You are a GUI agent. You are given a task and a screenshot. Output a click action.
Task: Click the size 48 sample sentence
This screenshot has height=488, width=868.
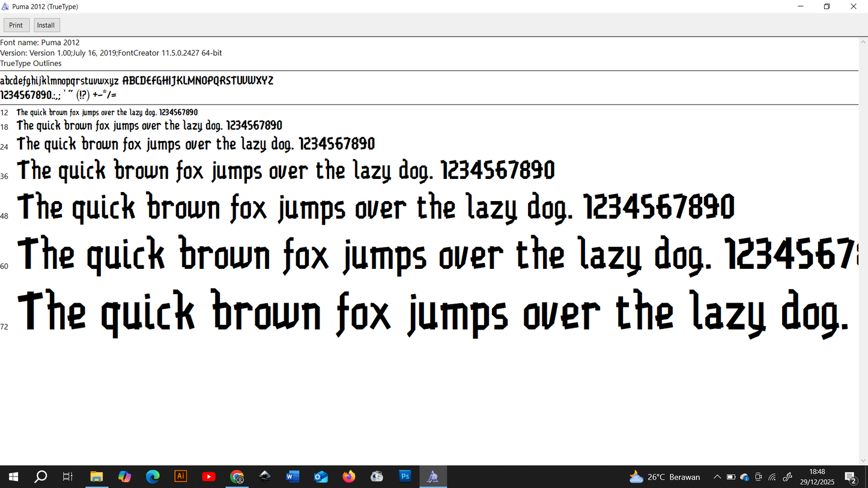click(x=376, y=208)
